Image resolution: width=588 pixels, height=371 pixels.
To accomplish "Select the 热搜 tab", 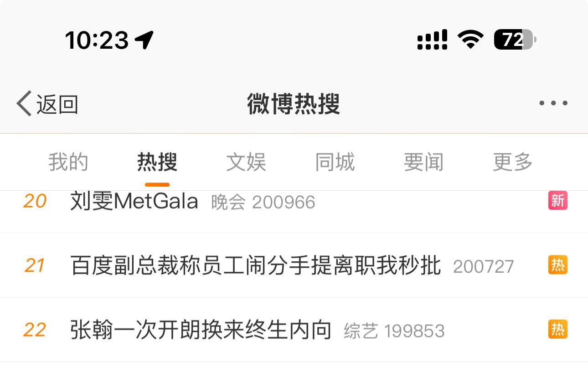I will pyautogui.click(x=157, y=162).
